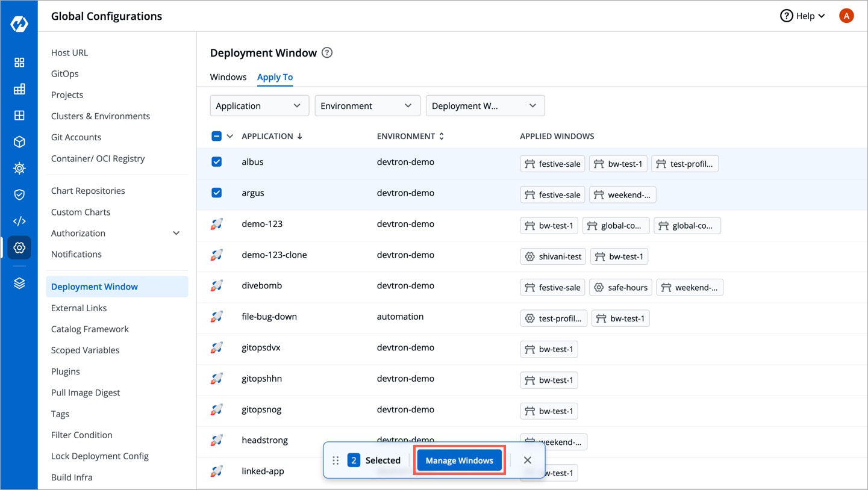Select the Security shield icon in sidebar
868x490 pixels.
pyautogui.click(x=19, y=194)
